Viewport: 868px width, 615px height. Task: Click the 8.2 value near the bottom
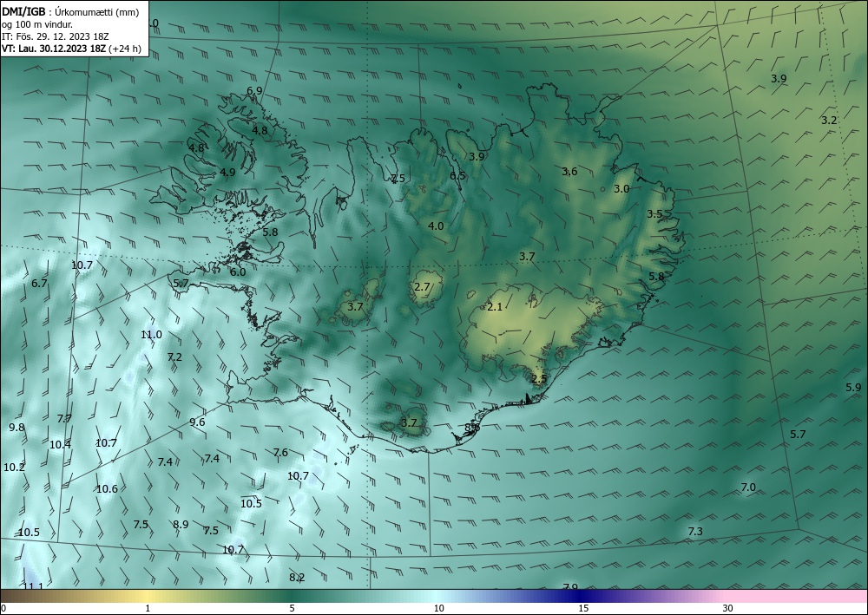(x=297, y=578)
